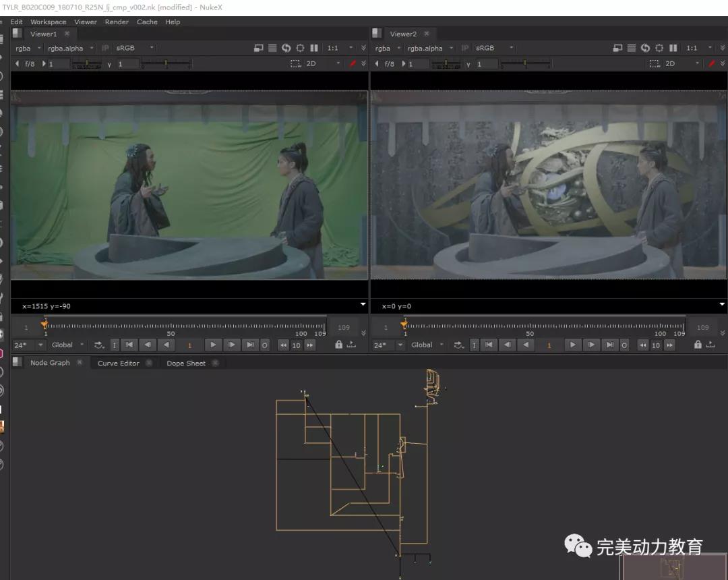Click the proxy mode icon in Viewer2 toolbar

click(617, 48)
